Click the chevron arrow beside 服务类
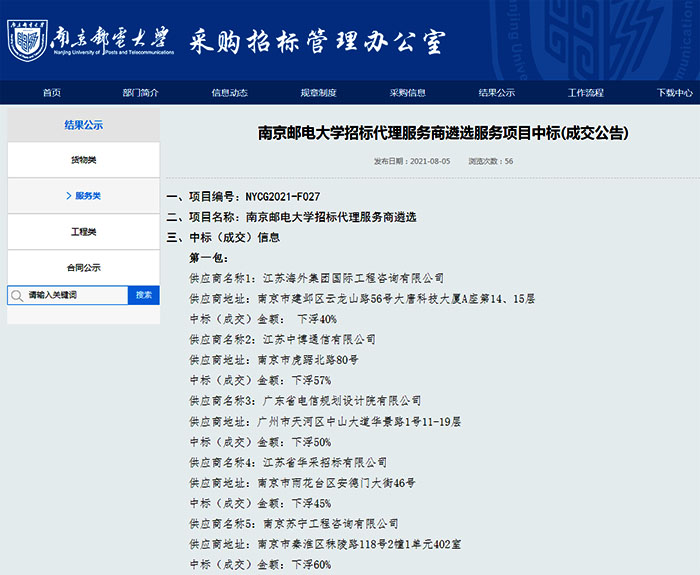 pos(68,196)
